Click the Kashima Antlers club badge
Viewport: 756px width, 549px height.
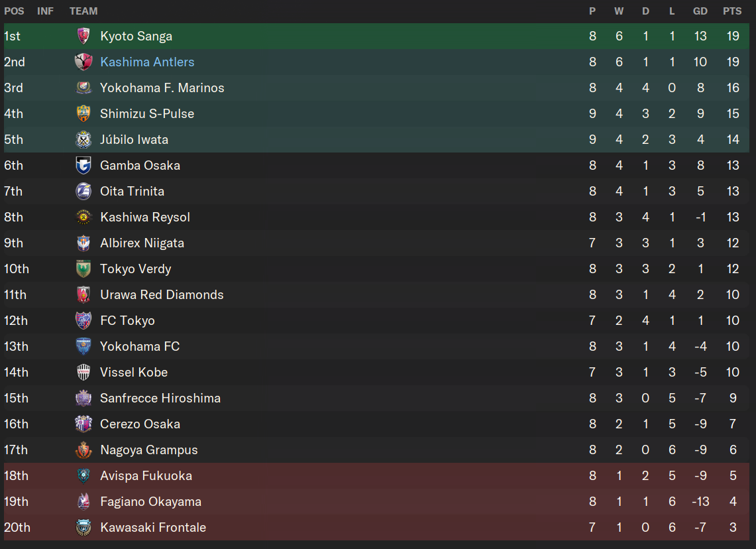tap(83, 62)
